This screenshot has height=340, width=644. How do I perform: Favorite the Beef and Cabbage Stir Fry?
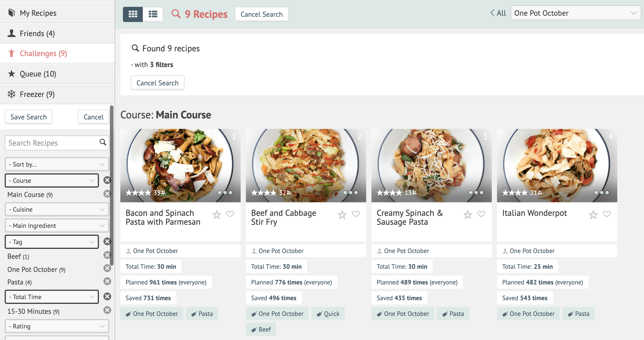[355, 214]
